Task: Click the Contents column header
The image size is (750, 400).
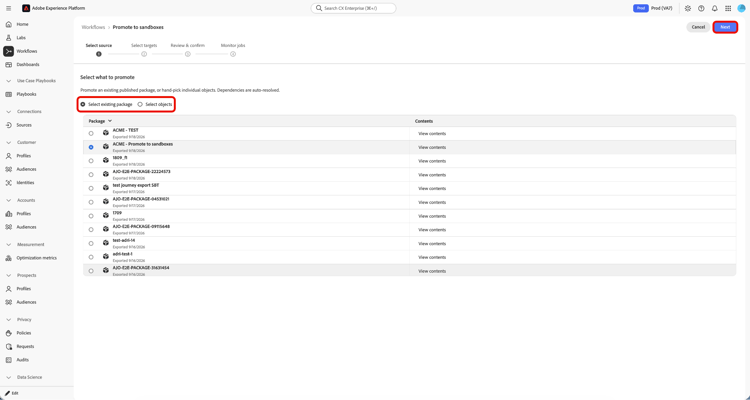Action: [424, 121]
